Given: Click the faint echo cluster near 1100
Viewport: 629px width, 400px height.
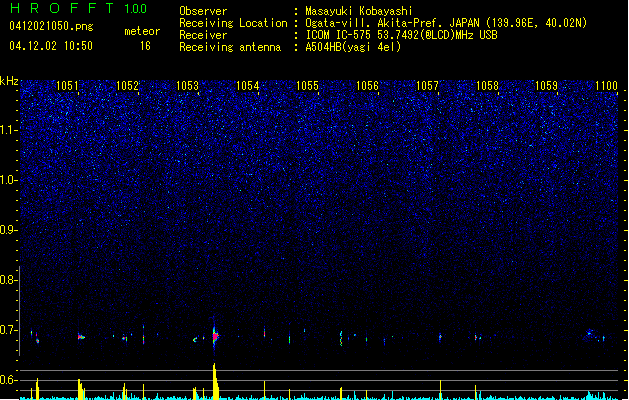Looking at the screenshot, I should (595, 335).
